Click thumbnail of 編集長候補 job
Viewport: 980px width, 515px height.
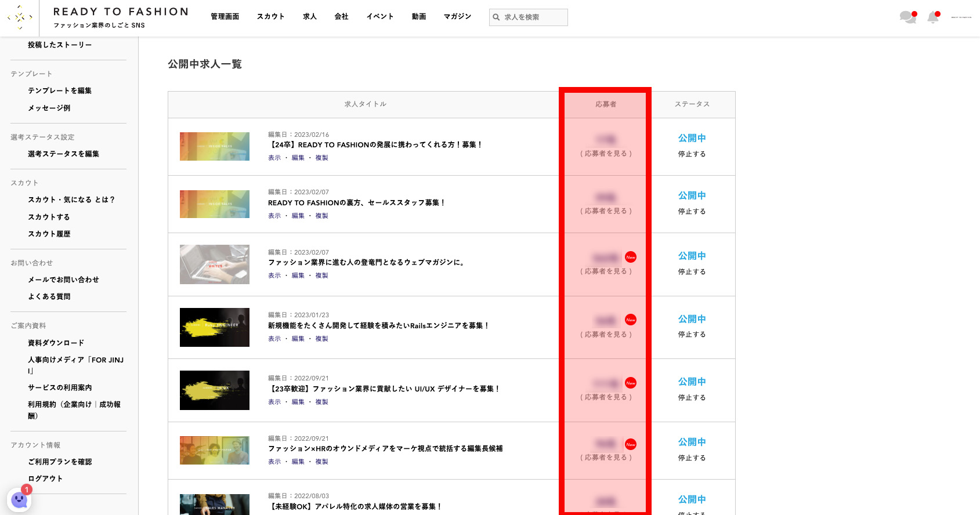[x=215, y=451]
